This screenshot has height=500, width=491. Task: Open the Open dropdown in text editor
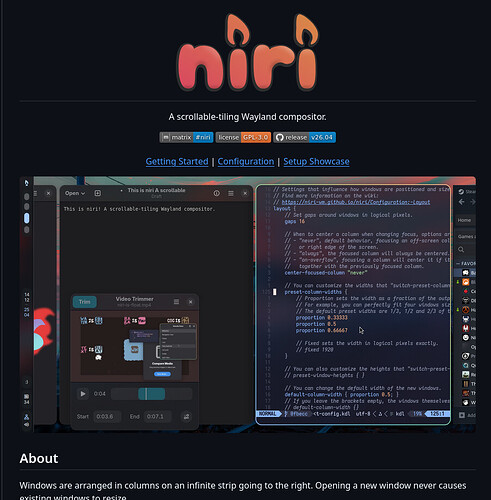coord(75,193)
